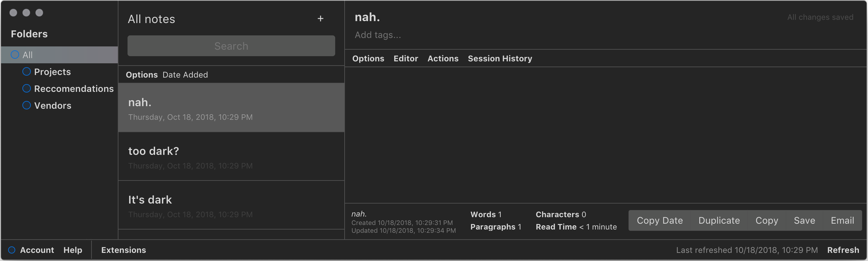Click the Email button
Screen dimensions: 868x261
(x=842, y=220)
